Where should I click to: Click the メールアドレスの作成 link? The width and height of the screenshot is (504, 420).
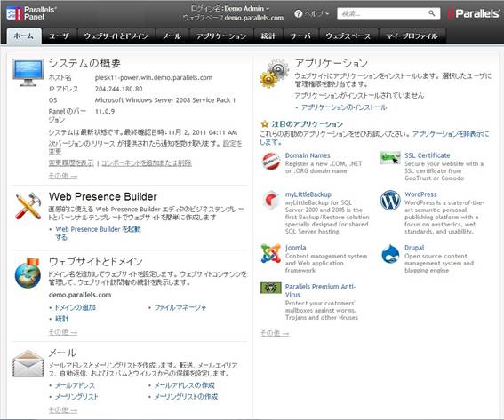(185, 385)
